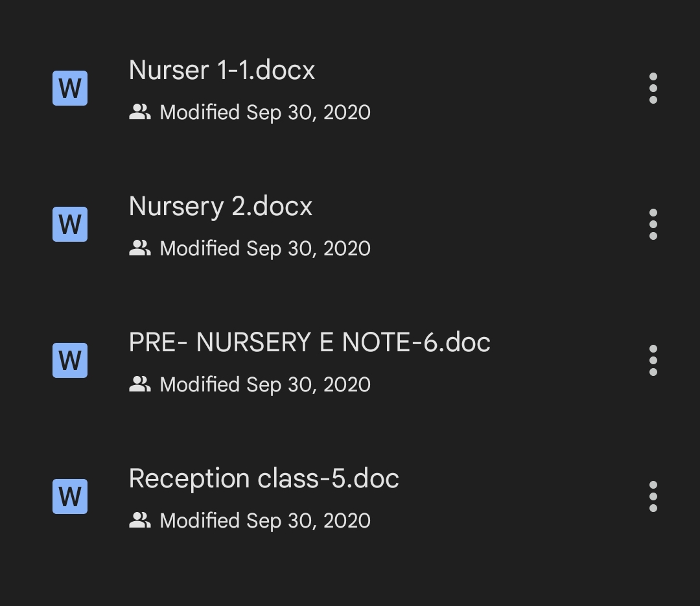This screenshot has width=700, height=606.
Task: Click modified date under Reception class-5.doc
Action: tap(265, 521)
